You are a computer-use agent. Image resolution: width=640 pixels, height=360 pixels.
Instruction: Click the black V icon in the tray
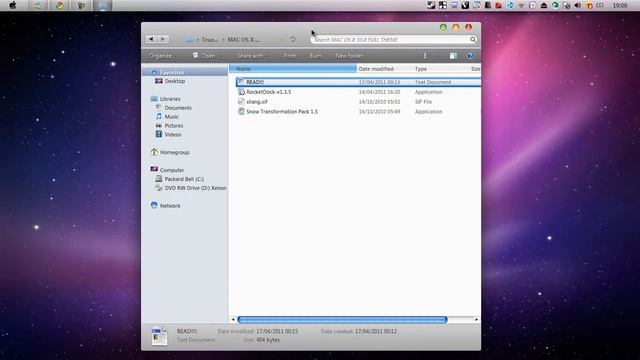pyautogui.click(x=465, y=5)
